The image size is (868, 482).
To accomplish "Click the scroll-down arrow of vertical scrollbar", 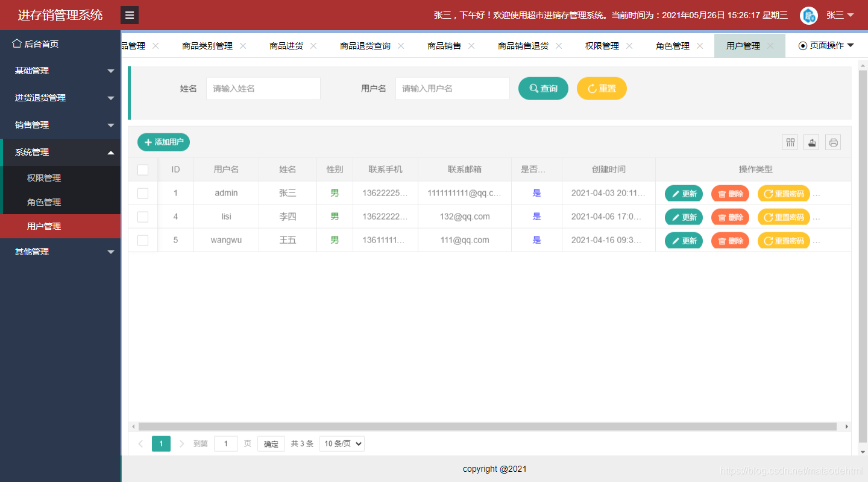I will pos(862,452).
